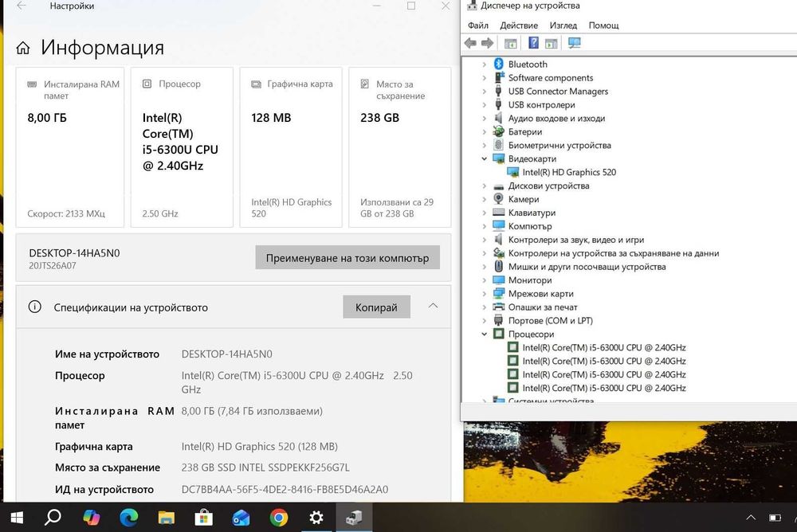Collapse the Видеокарти node
This screenshot has height=532, width=797.
(485, 159)
